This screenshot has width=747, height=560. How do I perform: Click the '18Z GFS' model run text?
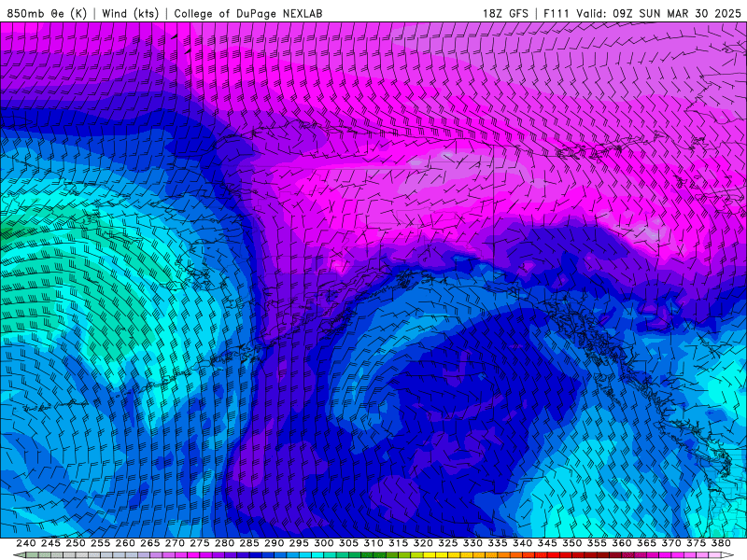[505, 13]
